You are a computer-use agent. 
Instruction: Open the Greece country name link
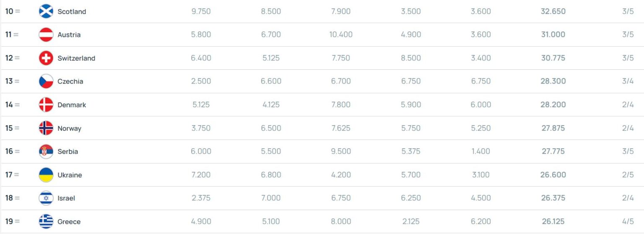point(69,222)
